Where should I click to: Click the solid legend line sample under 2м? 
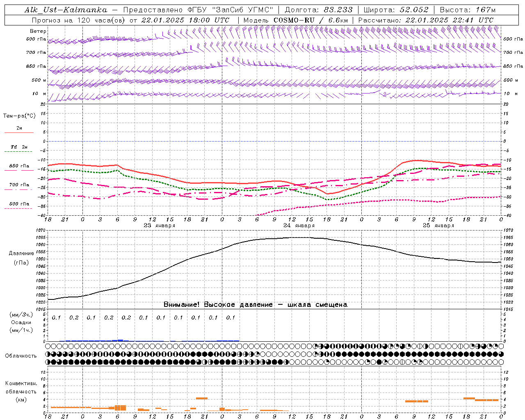(19, 133)
